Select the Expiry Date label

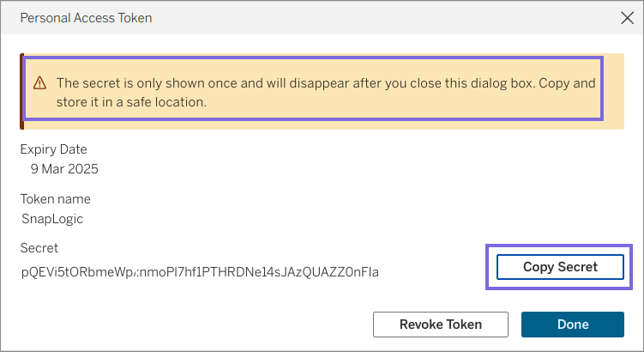point(54,149)
